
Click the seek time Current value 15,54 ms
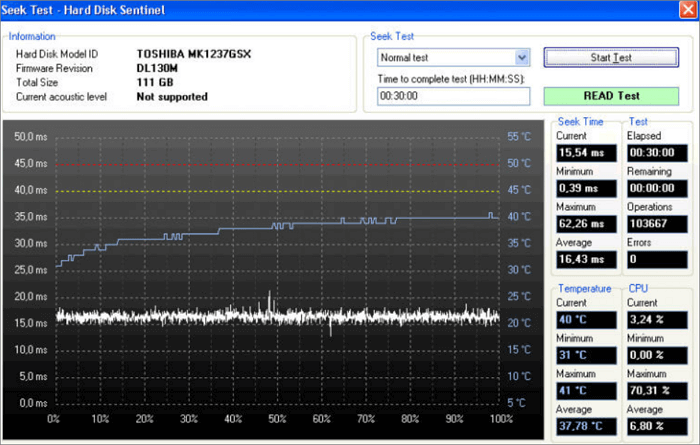coord(585,152)
